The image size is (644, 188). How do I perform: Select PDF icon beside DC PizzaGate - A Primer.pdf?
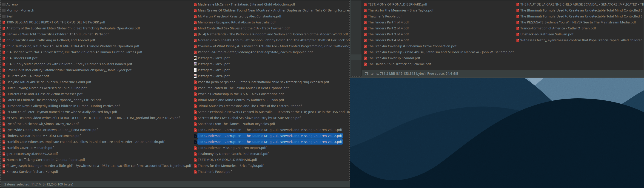pyautogui.click(x=4, y=76)
